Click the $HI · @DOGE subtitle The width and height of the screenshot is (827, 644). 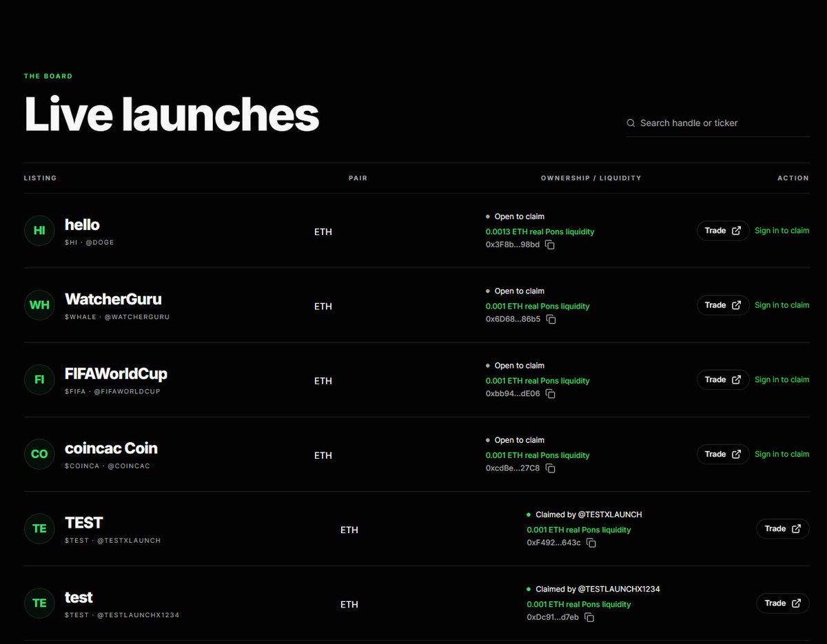pyautogui.click(x=90, y=242)
